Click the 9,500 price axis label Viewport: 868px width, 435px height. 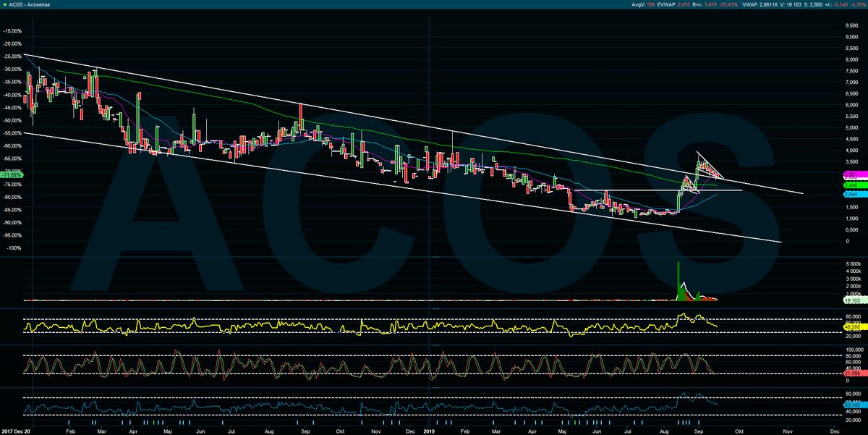pos(851,26)
